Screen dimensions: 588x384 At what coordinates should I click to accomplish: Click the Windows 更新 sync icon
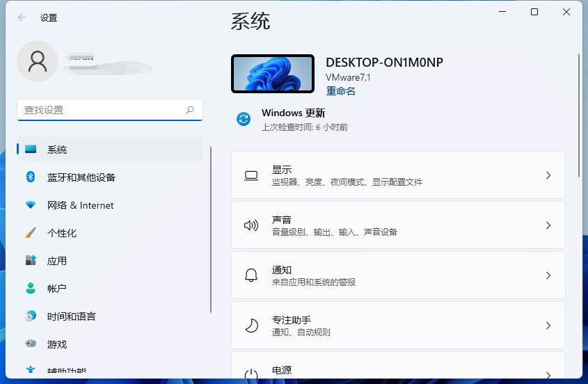244,119
